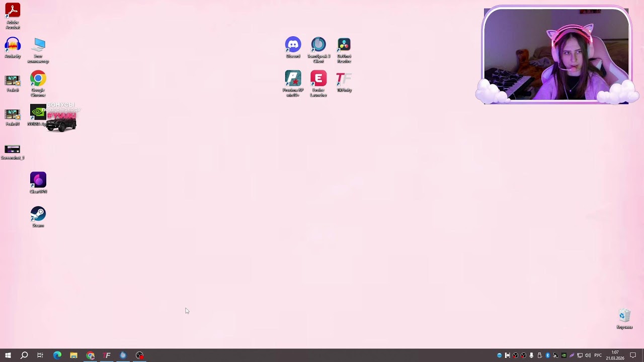Screen dimensions: 644x362
Task: Open Task View on the taskbar
Action: click(40, 355)
